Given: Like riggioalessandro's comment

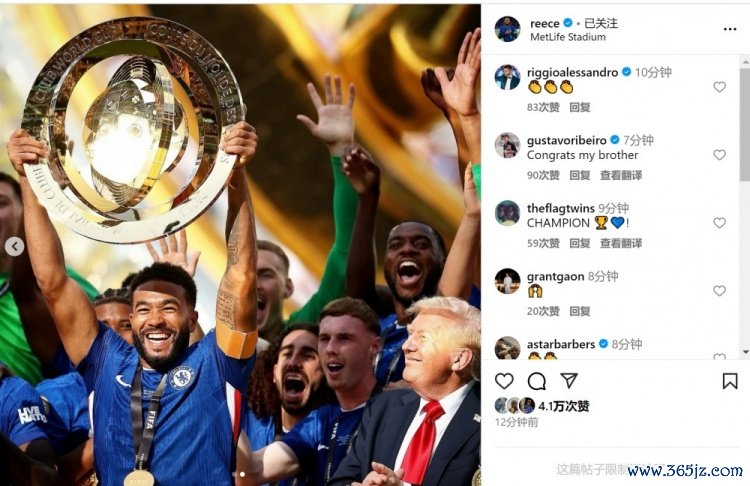Looking at the screenshot, I should click(x=719, y=87).
